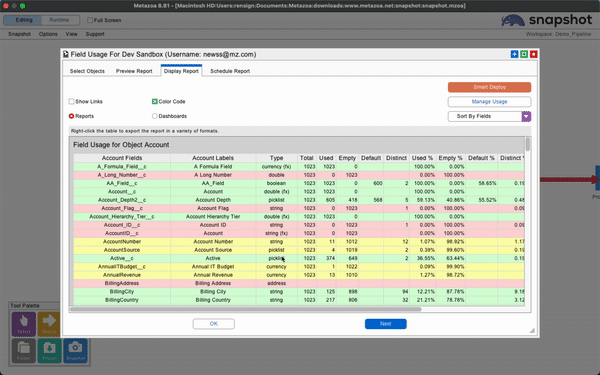Click the document icon beside Field Usage title
Screen dimensions: 600x375
click(66, 54)
